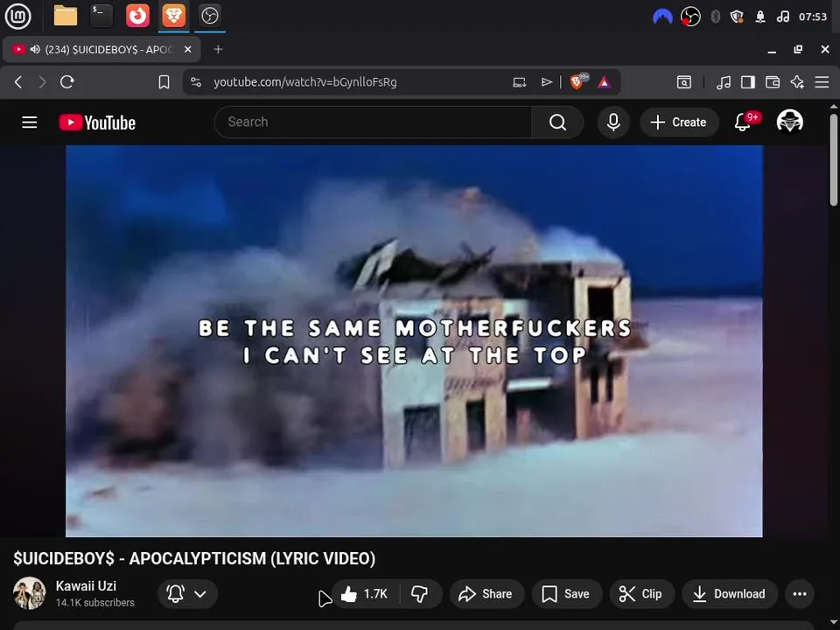Image resolution: width=840 pixels, height=630 pixels.
Task: Open the tab search button
Action: click(684, 82)
